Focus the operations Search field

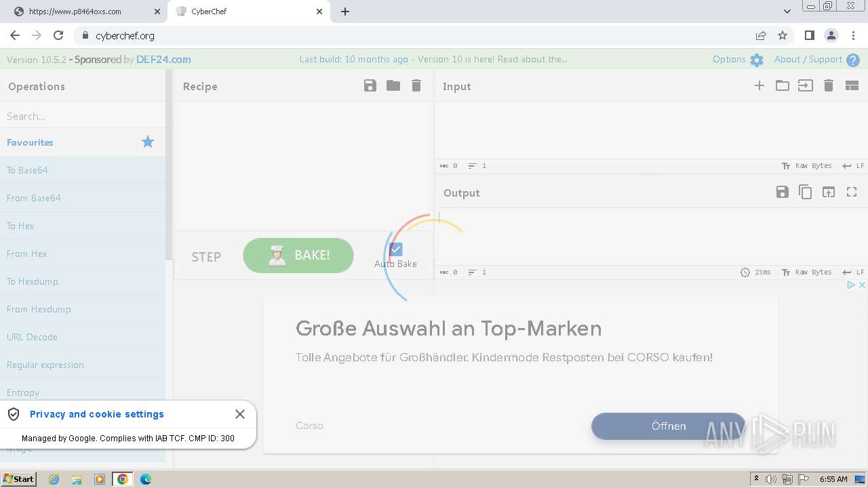tap(83, 116)
